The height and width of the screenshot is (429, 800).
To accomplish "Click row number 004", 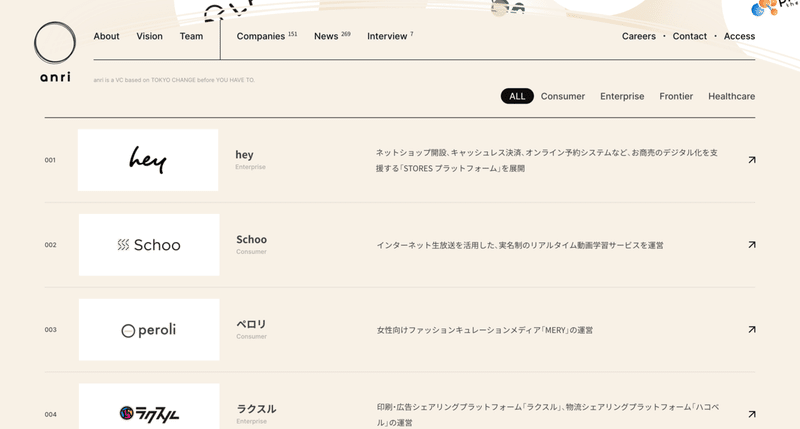I will coord(51,414).
